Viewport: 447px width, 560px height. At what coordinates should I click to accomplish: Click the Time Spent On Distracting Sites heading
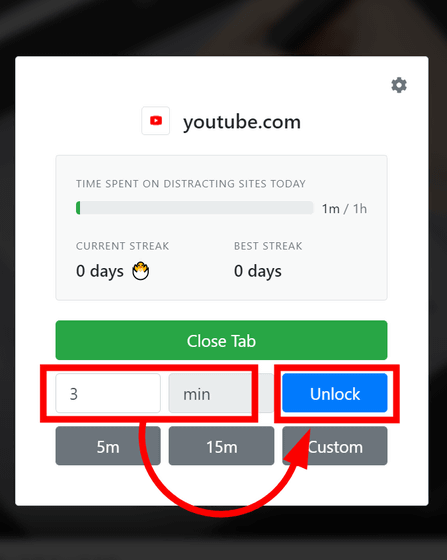191,184
